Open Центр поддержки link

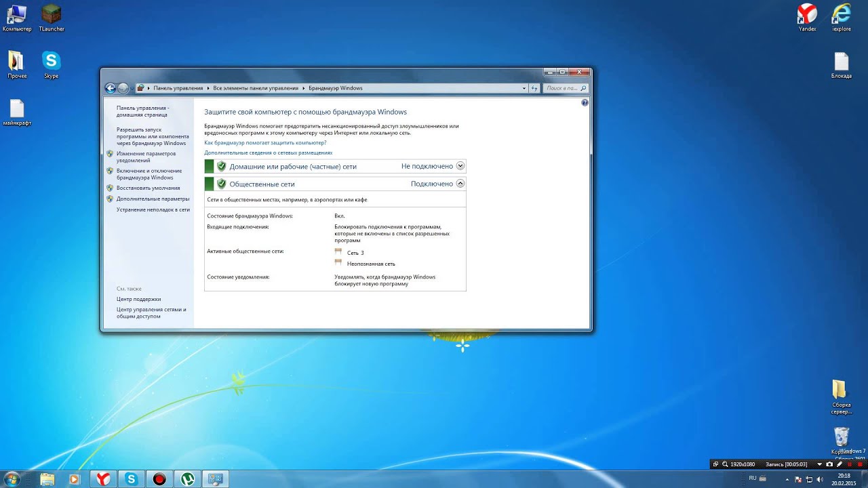tap(138, 299)
